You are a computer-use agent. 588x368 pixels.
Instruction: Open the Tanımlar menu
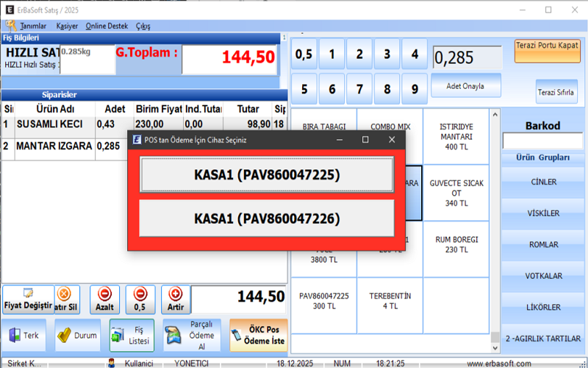point(31,26)
